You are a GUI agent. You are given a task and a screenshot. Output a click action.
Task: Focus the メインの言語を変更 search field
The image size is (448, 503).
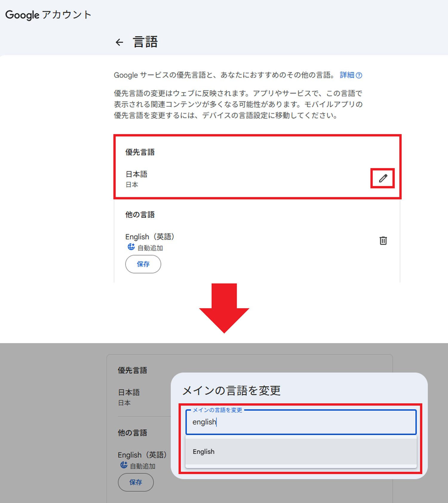[301, 422]
